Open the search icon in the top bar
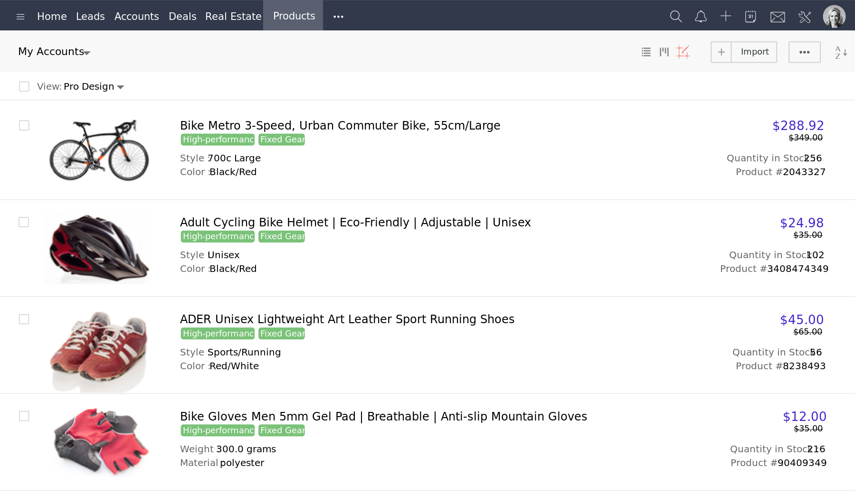Viewport: 855px width, 504px height. [676, 16]
